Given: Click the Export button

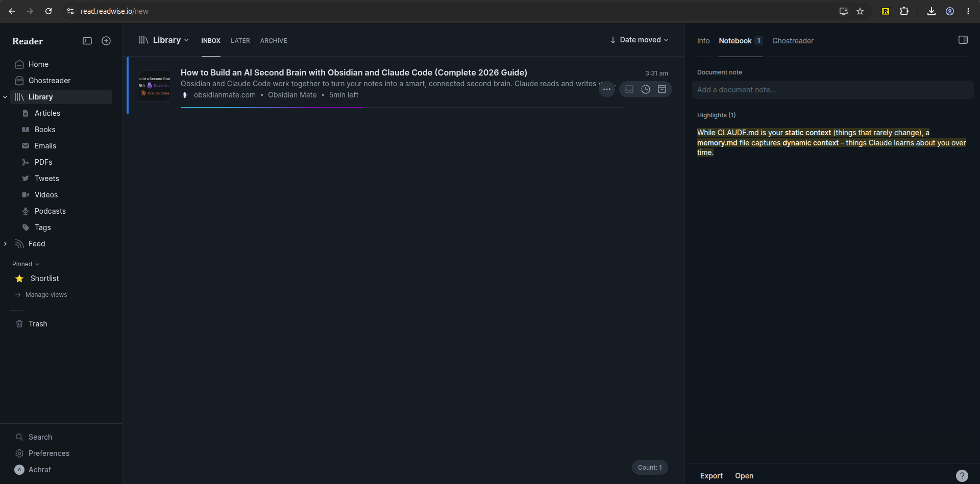Looking at the screenshot, I should (x=712, y=476).
